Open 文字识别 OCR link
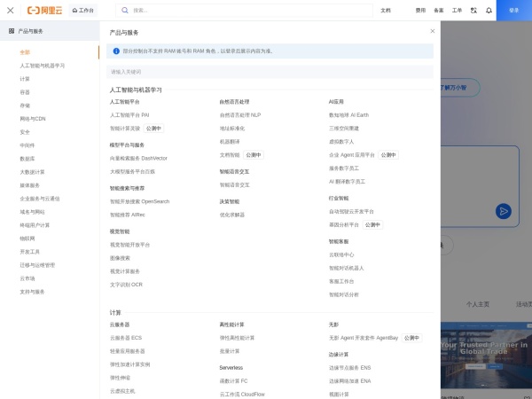The width and height of the screenshot is (532, 399). [126, 285]
